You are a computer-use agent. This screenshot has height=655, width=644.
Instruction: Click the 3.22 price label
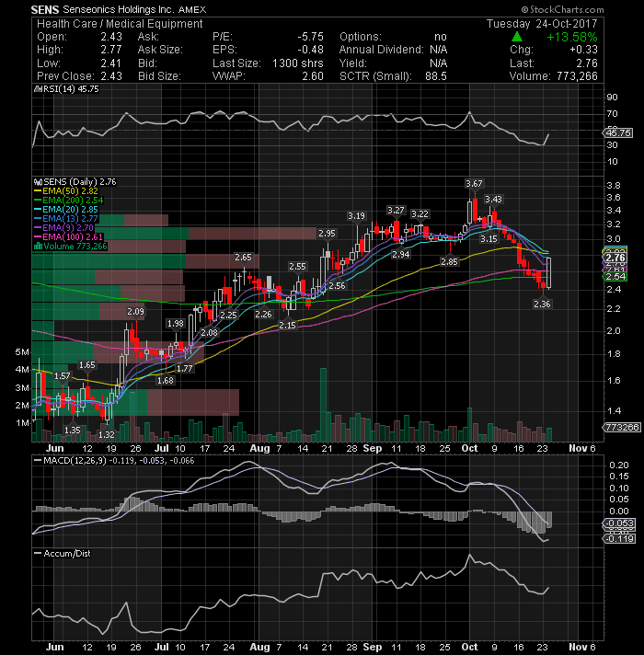(x=420, y=213)
